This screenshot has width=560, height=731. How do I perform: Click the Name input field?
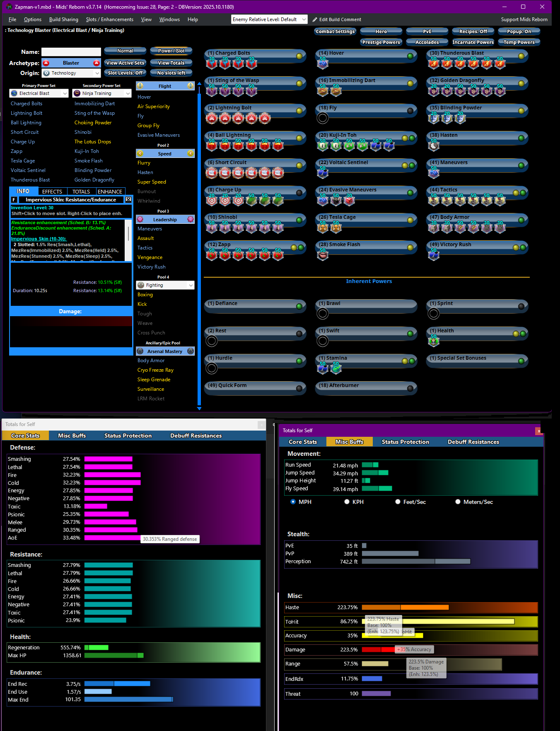[x=71, y=52]
